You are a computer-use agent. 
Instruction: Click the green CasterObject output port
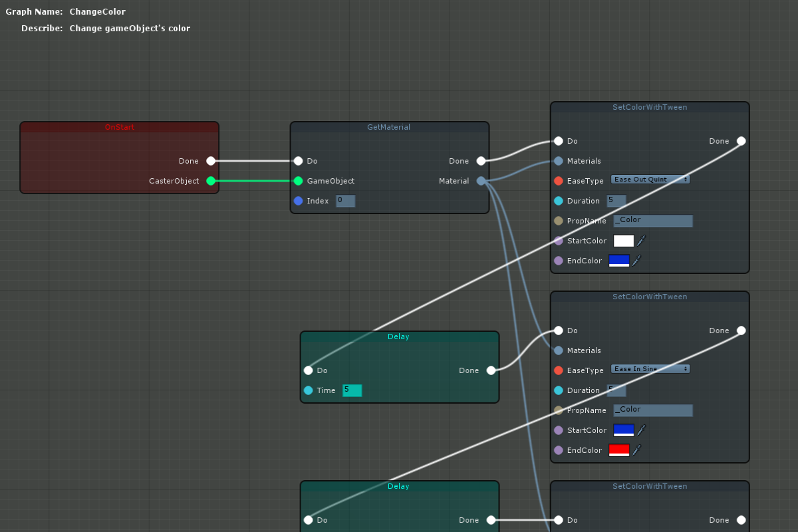(211, 181)
